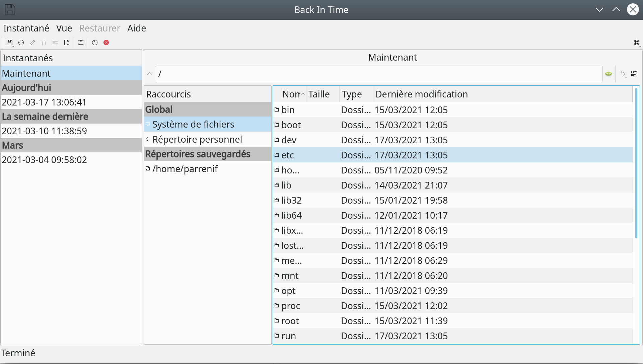Open the restore dropdown arrow

pos(623,74)
